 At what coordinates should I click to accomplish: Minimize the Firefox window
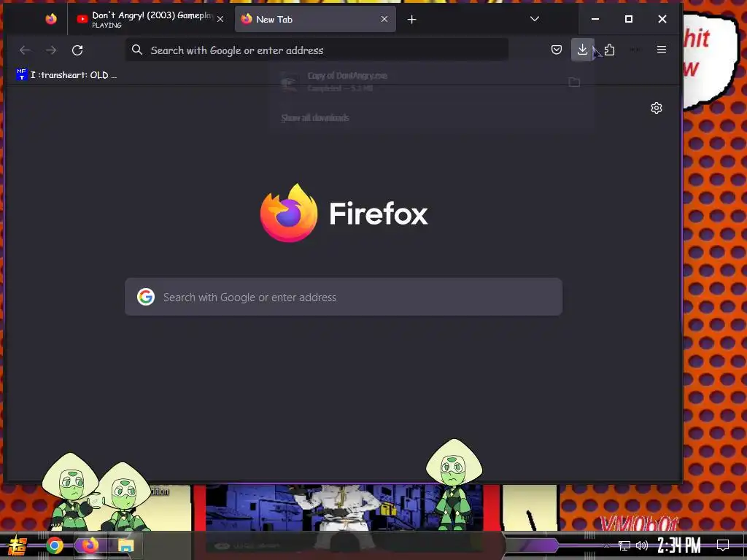(595, 19)
